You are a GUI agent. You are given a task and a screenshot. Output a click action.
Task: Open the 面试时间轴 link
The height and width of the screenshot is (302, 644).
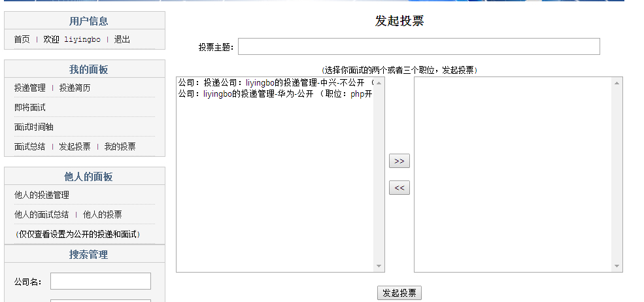[x=34, y=127]
